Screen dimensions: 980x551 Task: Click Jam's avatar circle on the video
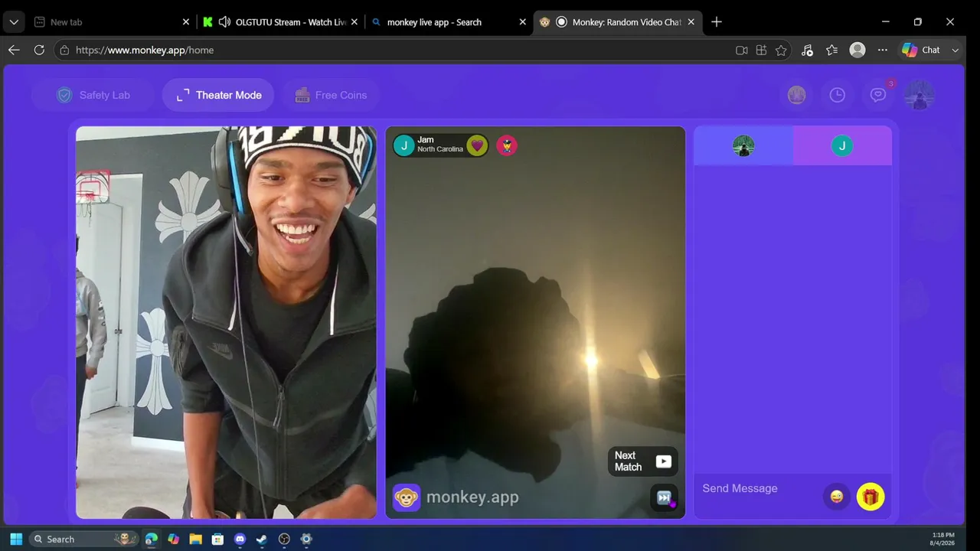pyautogui.click(x=404, y=145)
